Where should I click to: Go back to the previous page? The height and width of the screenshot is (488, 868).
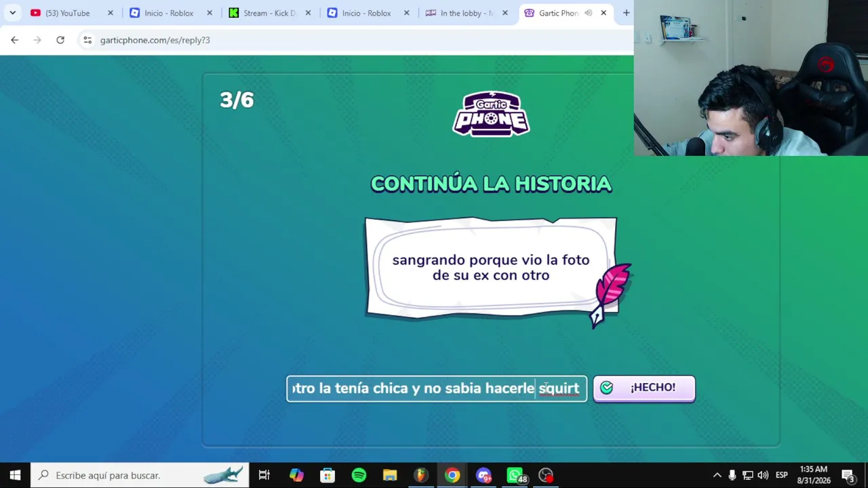(14, 40)
